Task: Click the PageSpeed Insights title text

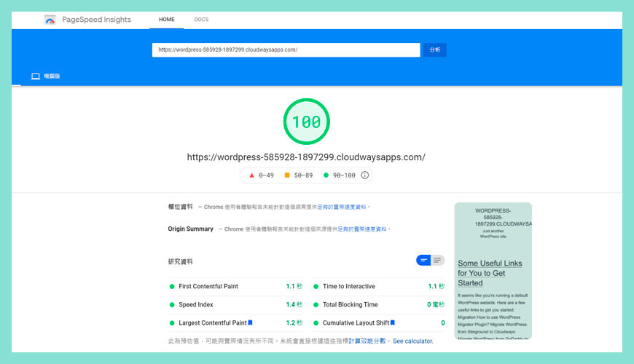Action: pos(97,20)
